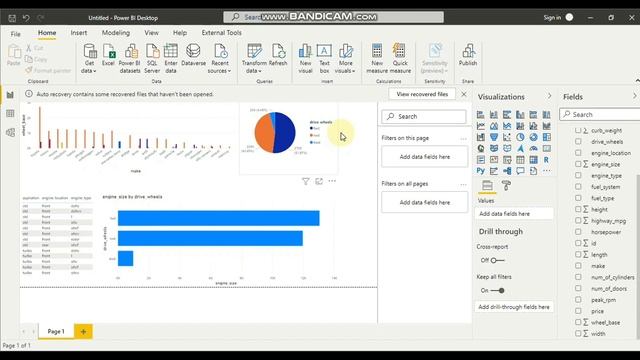Open more options on selected visual

[332, 181]
